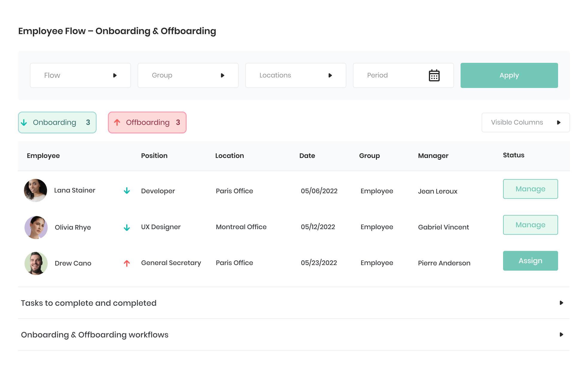Expand the Visible Columns selector
Screen dimensions: 588x365
[525, 122]
